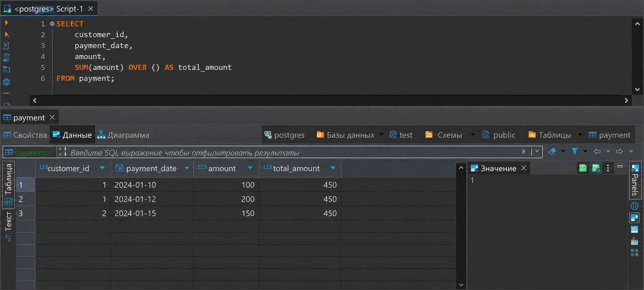644x290 pixels.
Task: Navigate forward in the history arrow
Action: tap(619, 152)
